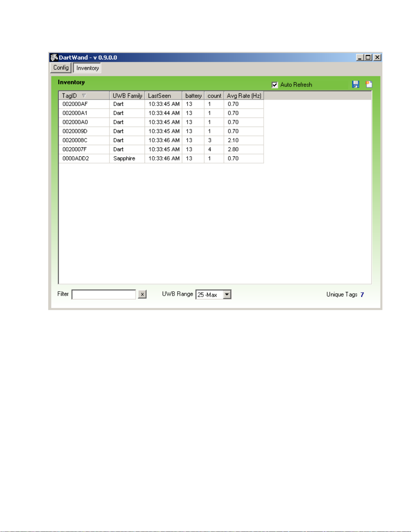Click the copy/clear document icon beside save
The height and width of the screenshot is (532, 411).
click(x=369, y=84)
